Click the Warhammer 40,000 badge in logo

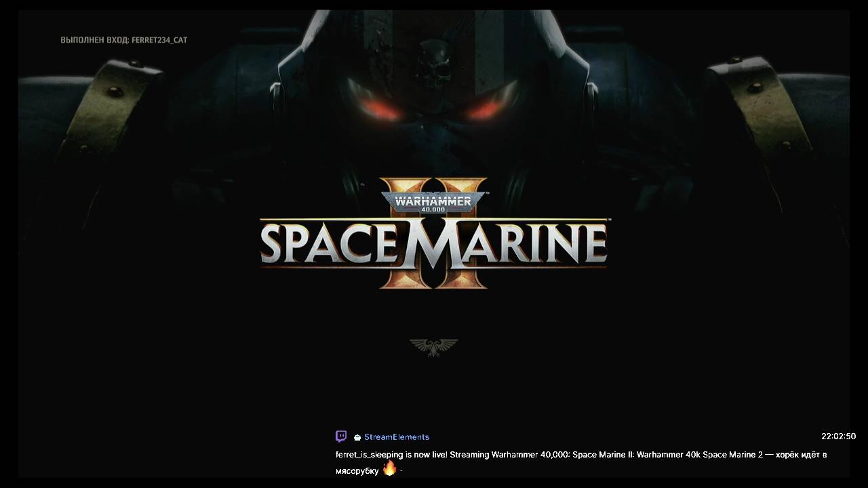point(434,202)
